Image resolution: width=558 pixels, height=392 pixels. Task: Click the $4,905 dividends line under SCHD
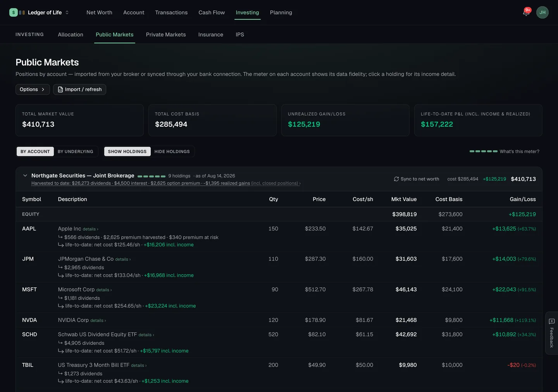tap(84, 343)
